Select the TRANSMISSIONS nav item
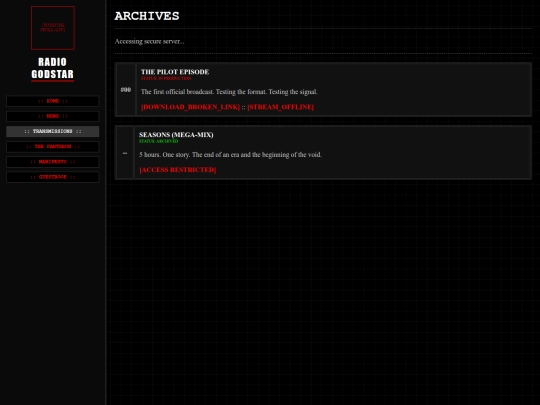Image resolution: width=540 pixels, height=405 pixels. (x=53, y=131)
